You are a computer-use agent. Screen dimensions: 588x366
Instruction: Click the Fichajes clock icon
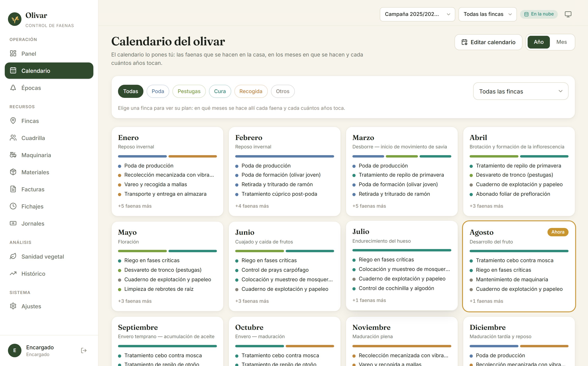click(x=13, y=206)
